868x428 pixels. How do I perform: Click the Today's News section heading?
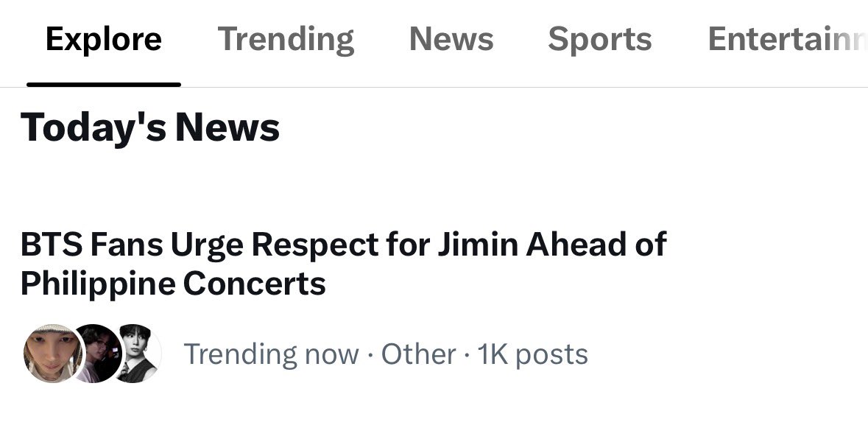[150, 127]
